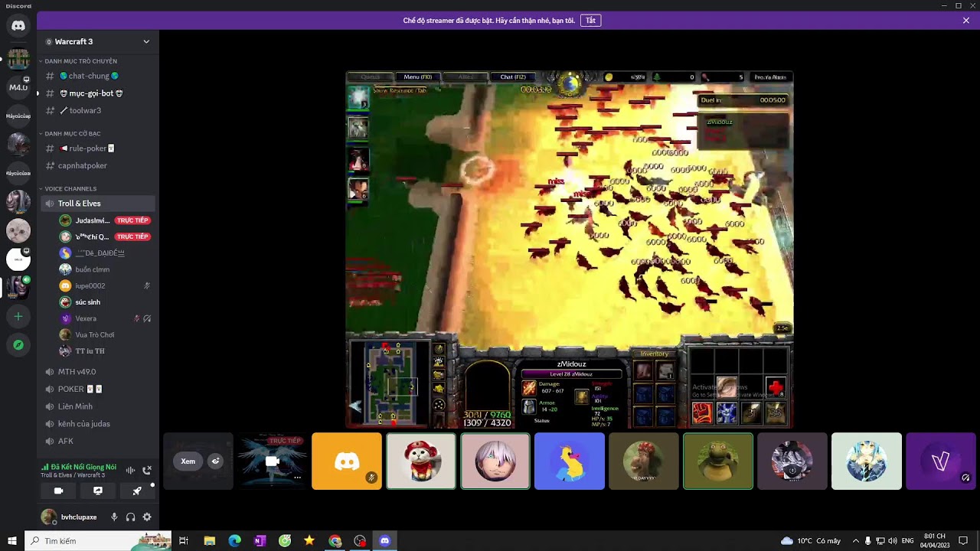Select voice member súc sinh
Viewport: 980px width, 551px height.
tap(105, 302)
